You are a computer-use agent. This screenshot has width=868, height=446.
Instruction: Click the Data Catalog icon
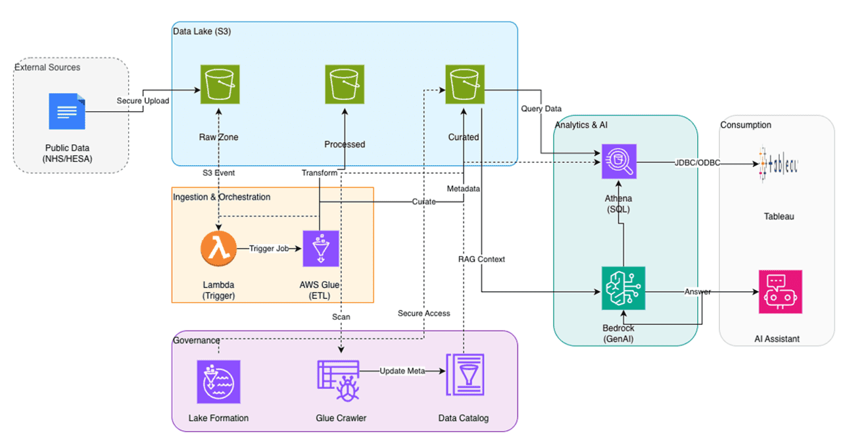[464, 376]
